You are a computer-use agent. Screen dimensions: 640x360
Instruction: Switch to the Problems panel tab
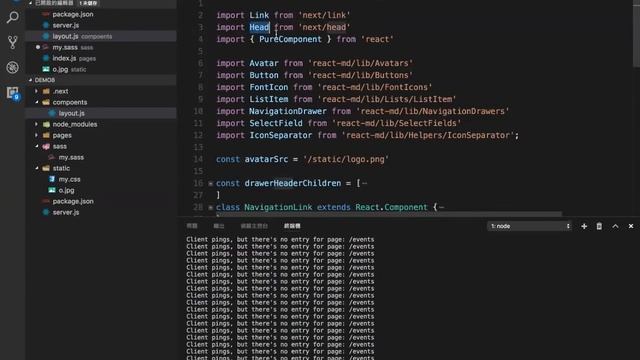coord(192,226)
